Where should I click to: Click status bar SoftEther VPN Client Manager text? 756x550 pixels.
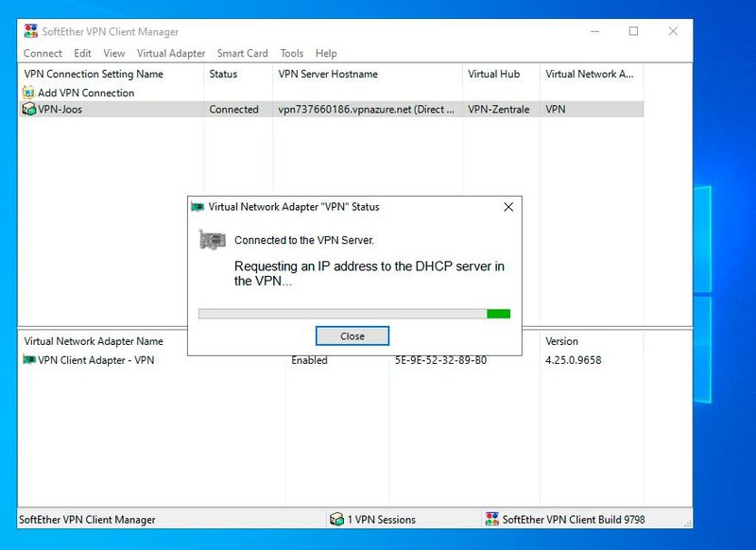(x=87, y=520)
